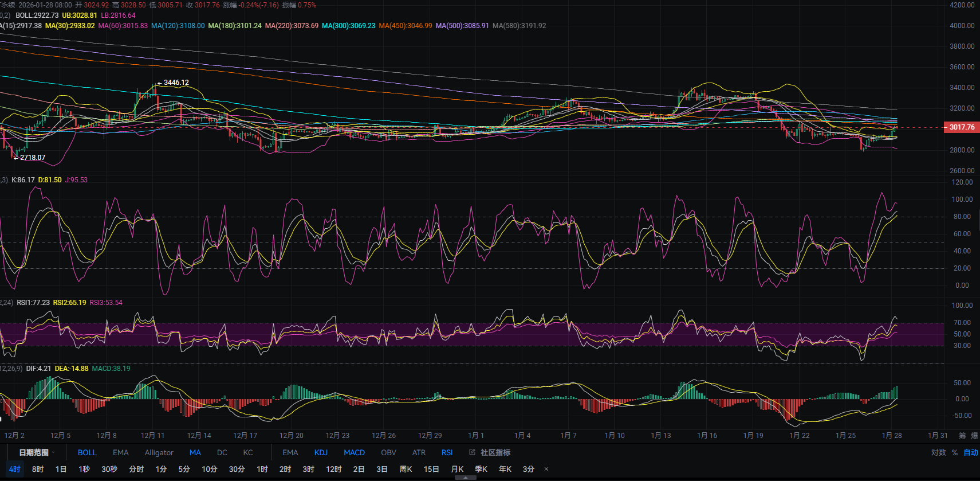Collapse the bottom toolbar with the up-arrow handle
This screenshot has height=481, width=980.
[466, 477]
